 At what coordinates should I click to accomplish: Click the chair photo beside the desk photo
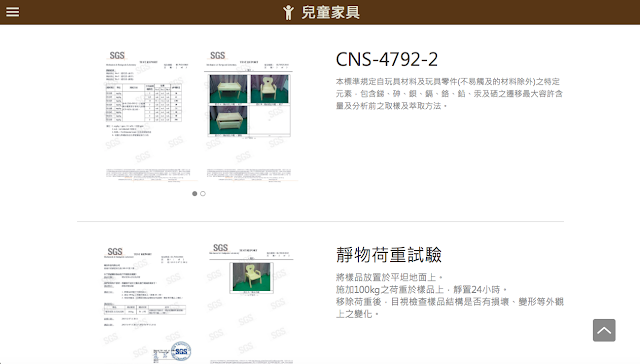(x=269, y=89)
